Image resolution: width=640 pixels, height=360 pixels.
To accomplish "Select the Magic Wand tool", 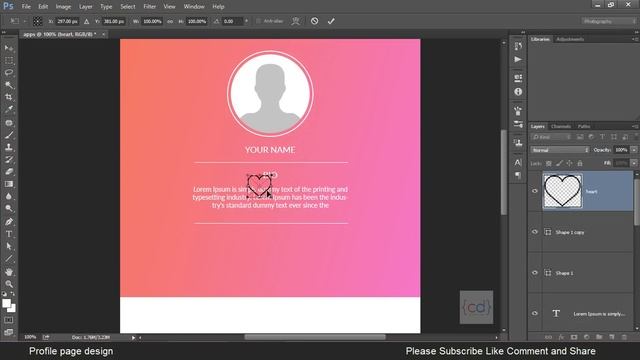I will point(9,85).
